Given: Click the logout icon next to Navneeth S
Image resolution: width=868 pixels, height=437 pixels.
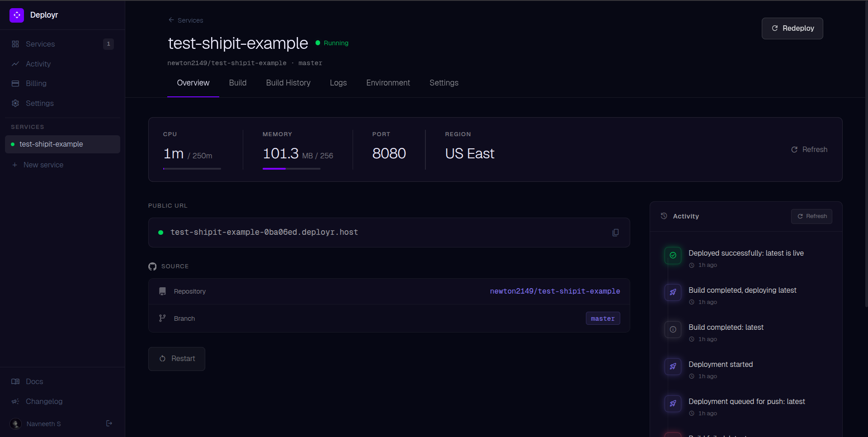Looking at the screenshot, I should point(109,423).
